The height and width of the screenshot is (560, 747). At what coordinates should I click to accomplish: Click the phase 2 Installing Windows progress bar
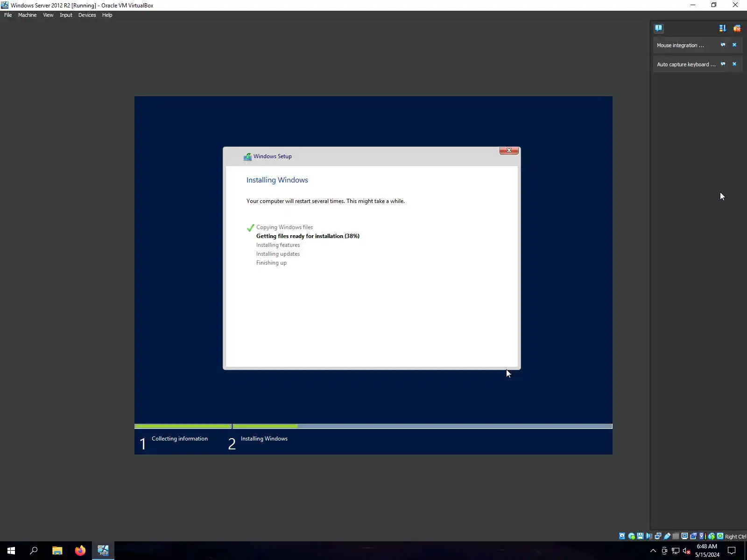pos(423,426)
